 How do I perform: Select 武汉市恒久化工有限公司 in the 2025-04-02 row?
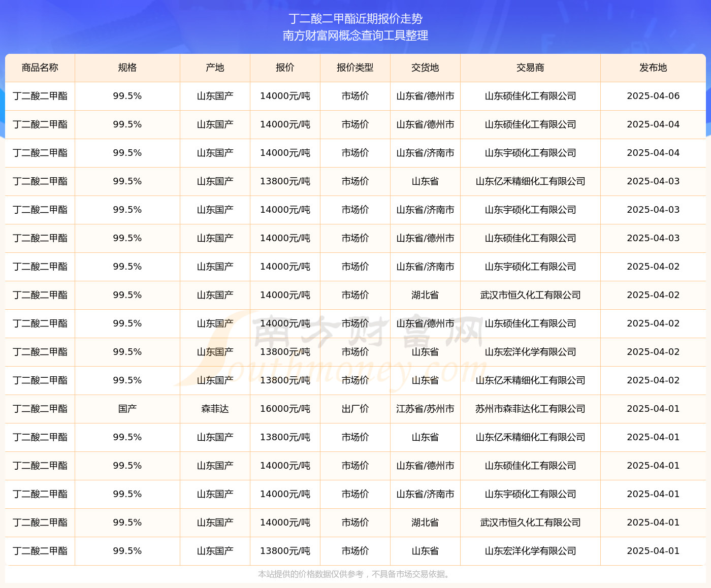[530, 295]
